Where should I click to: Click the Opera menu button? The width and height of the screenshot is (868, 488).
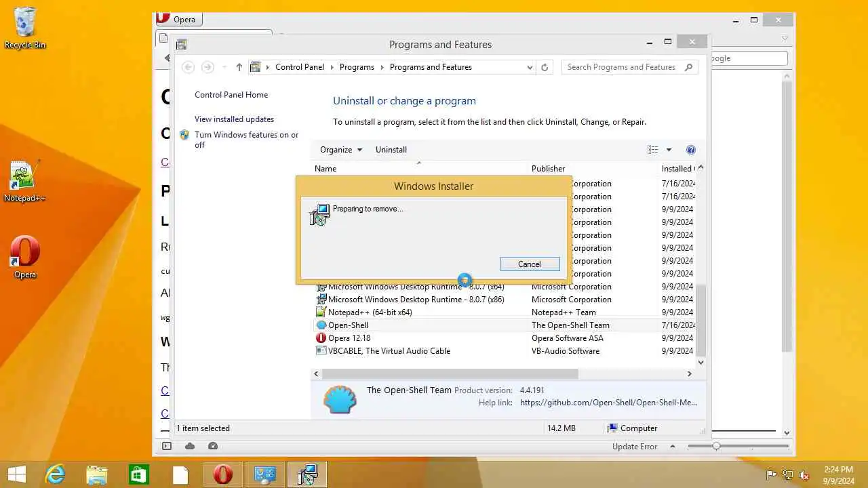point(178,19)
